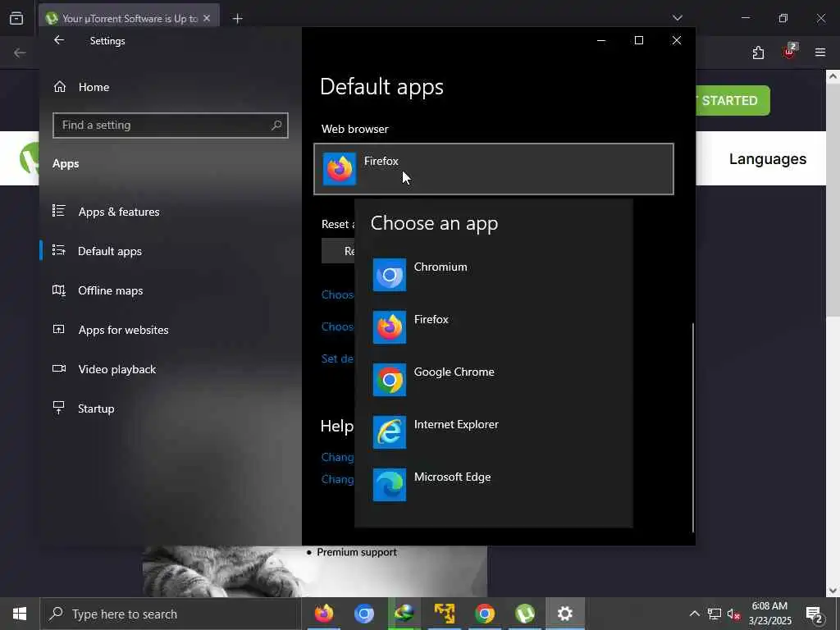Open the browser extensions puzzle icon
This screenshot has height=630, width=840.
click(758, 52)
